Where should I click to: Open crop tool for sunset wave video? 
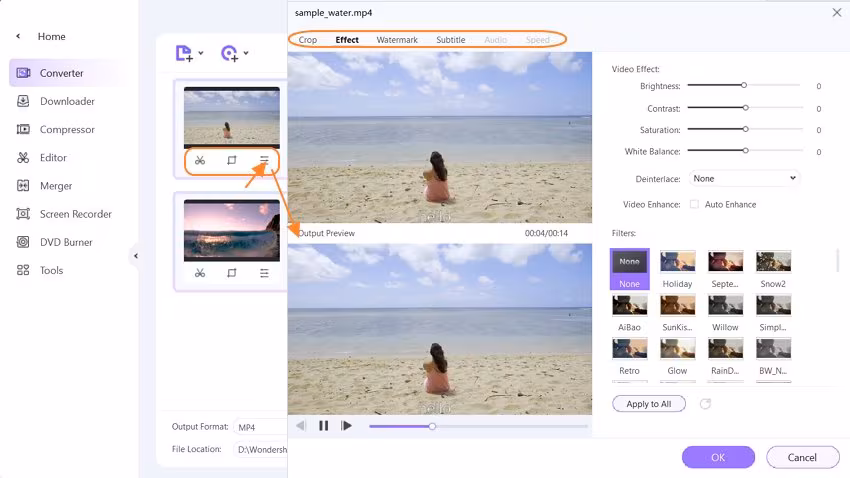232,273
